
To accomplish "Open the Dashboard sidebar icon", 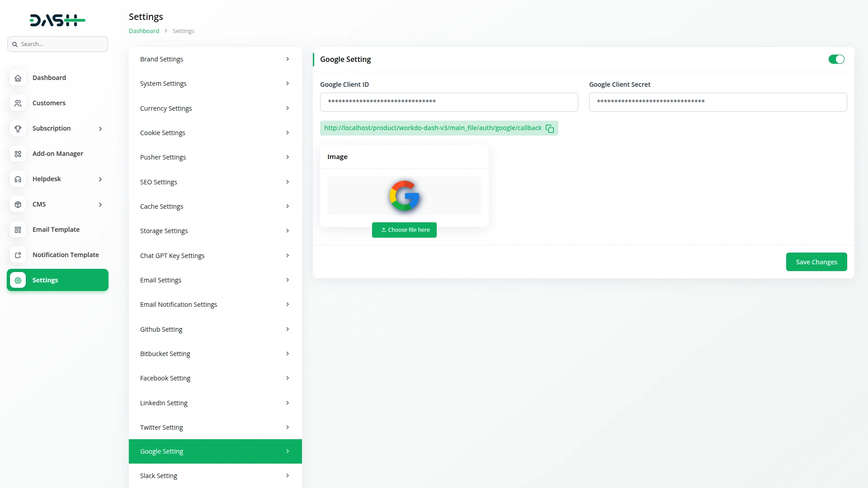I will point(18,78).
